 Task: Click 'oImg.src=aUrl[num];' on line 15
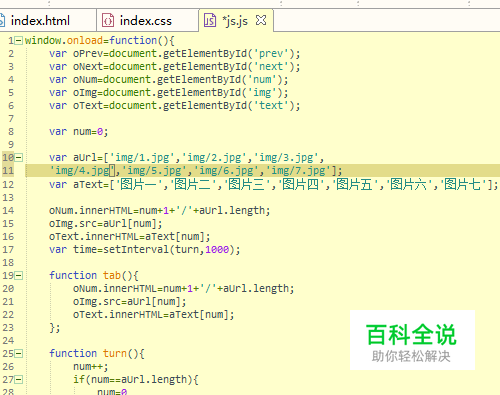pyautogui.click(x=106, y=223)
